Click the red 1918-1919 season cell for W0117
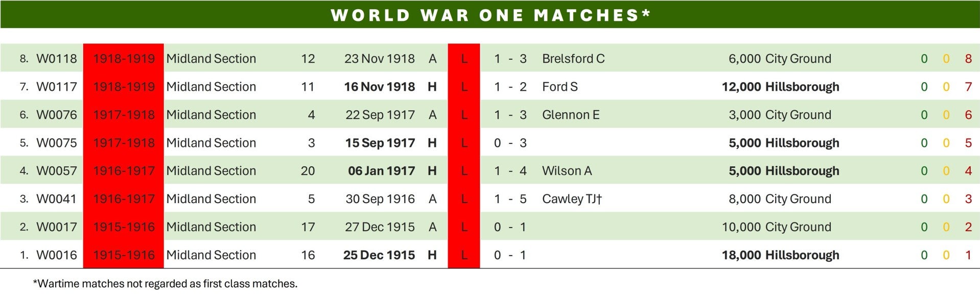 click(124, 87)
